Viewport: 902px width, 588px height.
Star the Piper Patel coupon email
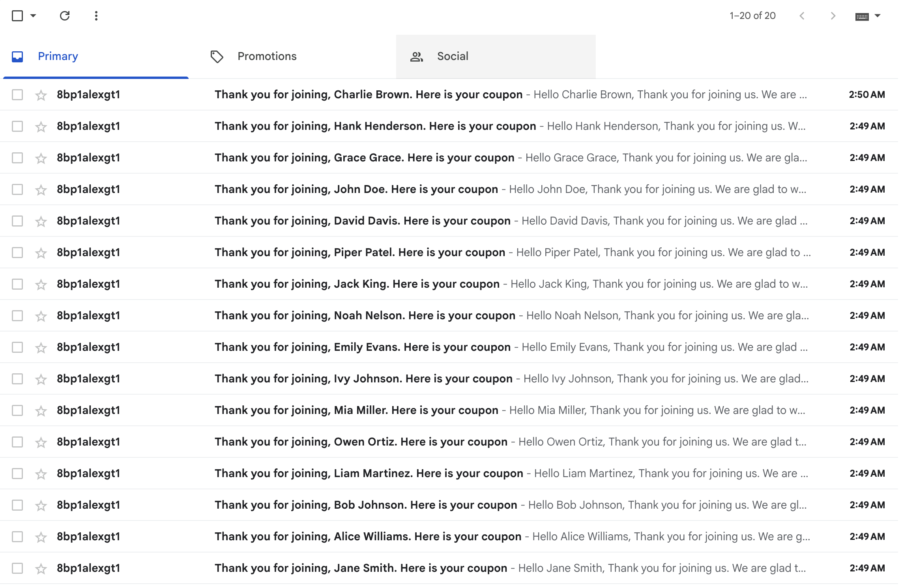click(41, 253)
